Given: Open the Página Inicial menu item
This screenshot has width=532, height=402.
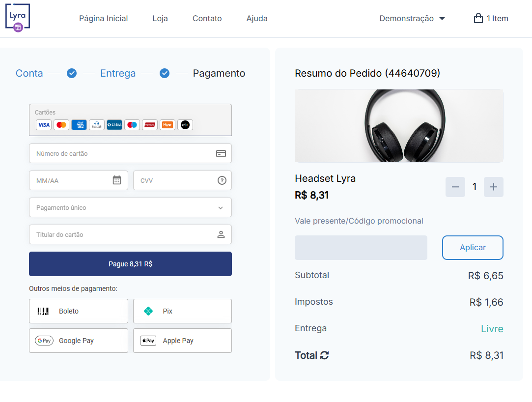Looking at the screenshot, I should pos(104,18).
